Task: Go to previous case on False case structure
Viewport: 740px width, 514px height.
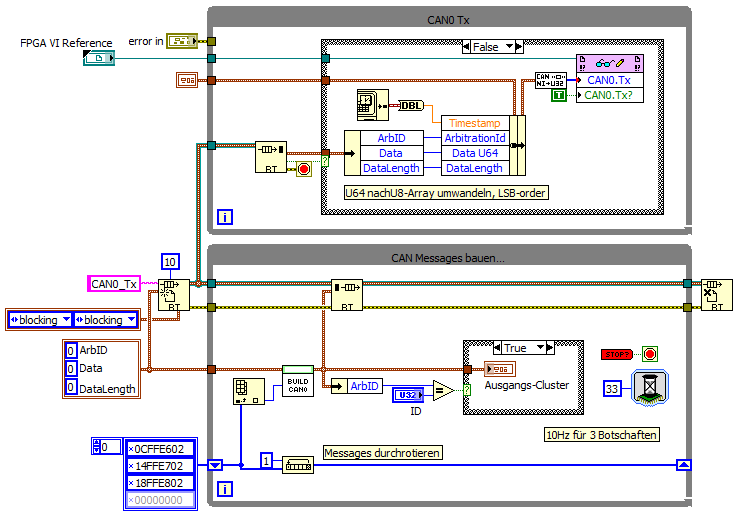Action: (x=466, y=47)
